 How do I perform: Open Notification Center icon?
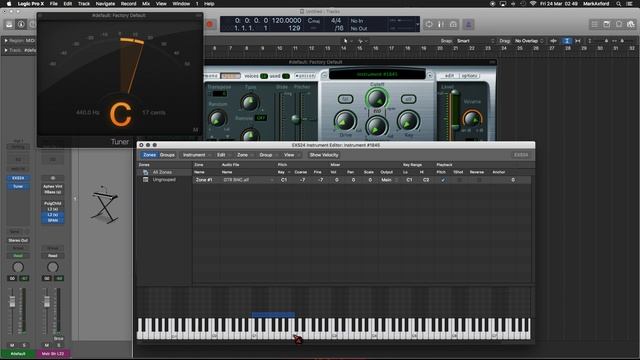click(x=630, y=4)
